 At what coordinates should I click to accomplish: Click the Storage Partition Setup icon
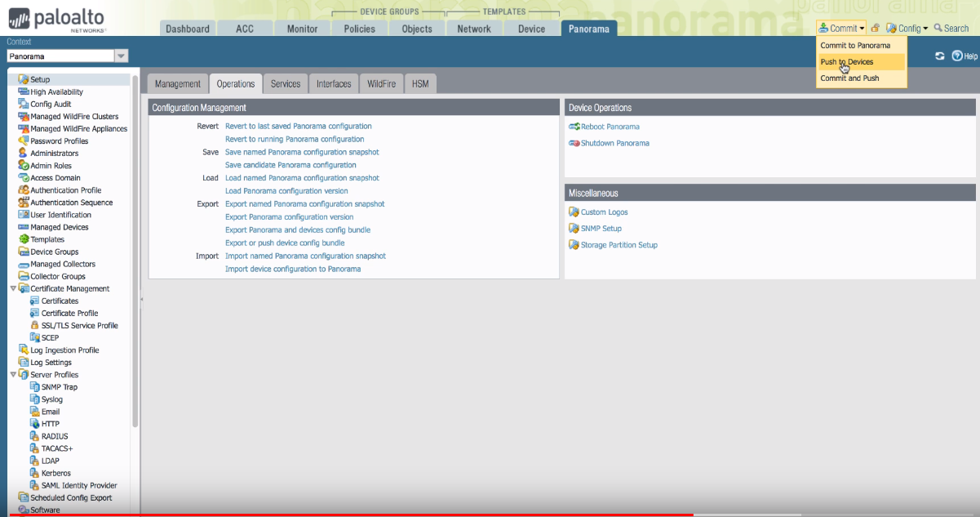[x=574, y=245]
